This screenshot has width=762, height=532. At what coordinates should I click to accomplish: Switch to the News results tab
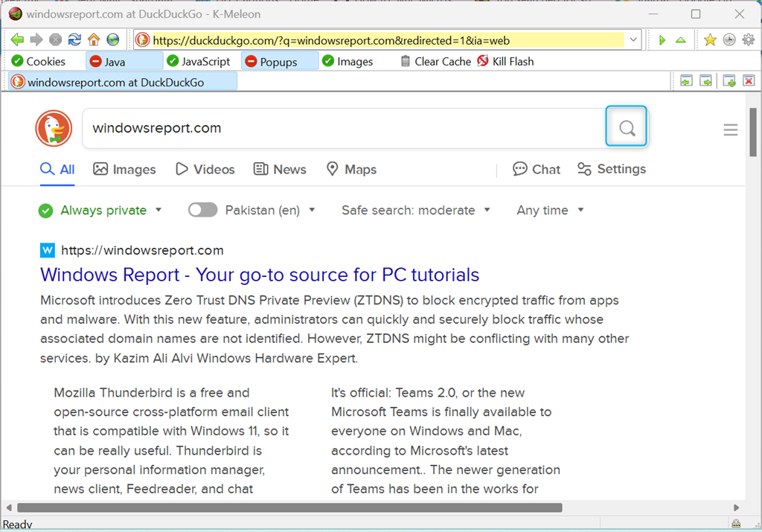(x=280, y=169)
